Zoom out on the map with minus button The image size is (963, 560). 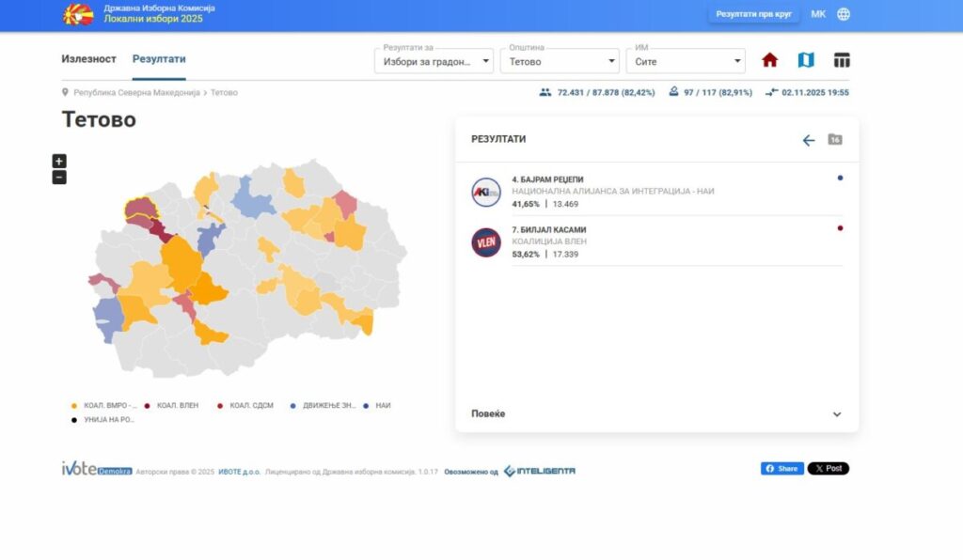point(59,177)
